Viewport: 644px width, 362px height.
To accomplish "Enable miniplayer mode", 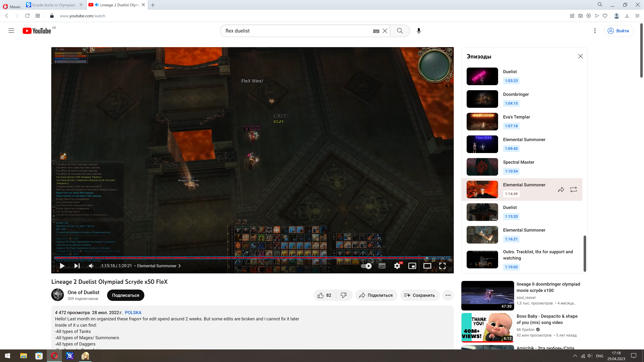I will pyautogui.click(x=412, y=266).
